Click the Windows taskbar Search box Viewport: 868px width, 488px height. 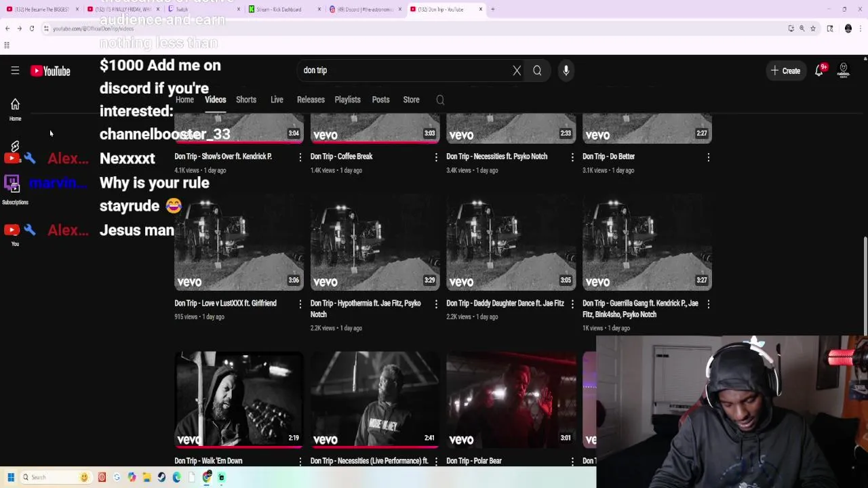[x=56, y=477]
